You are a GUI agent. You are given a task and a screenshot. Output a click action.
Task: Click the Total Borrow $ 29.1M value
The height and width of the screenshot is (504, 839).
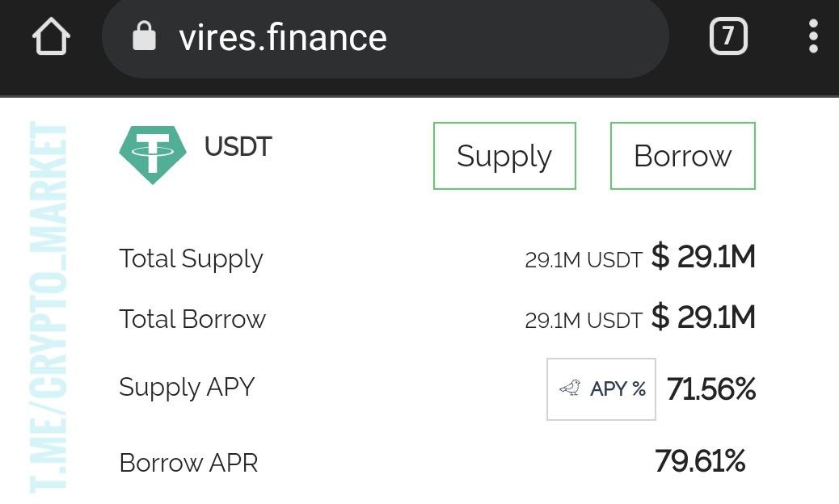pos(703,317)
